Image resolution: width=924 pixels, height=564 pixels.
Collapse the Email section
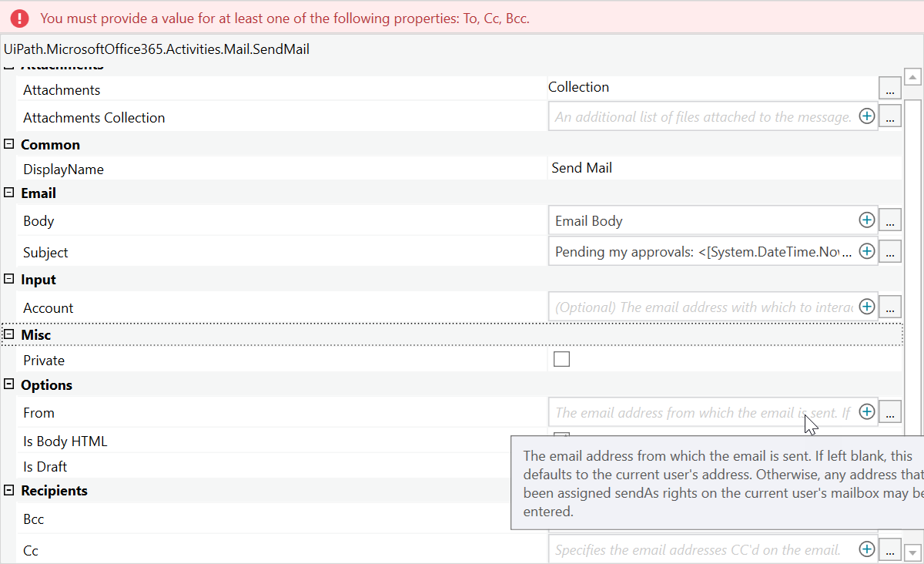[x=9, y=193]
